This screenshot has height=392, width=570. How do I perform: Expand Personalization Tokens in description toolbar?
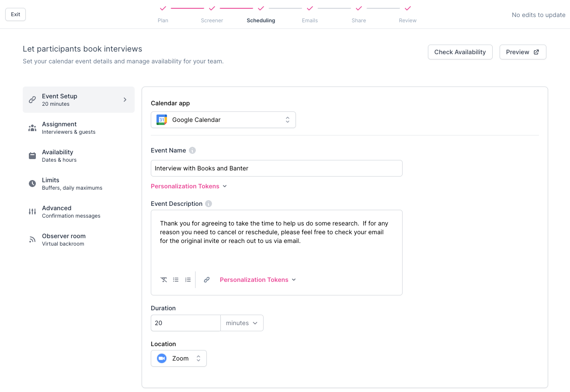[258, 280]
